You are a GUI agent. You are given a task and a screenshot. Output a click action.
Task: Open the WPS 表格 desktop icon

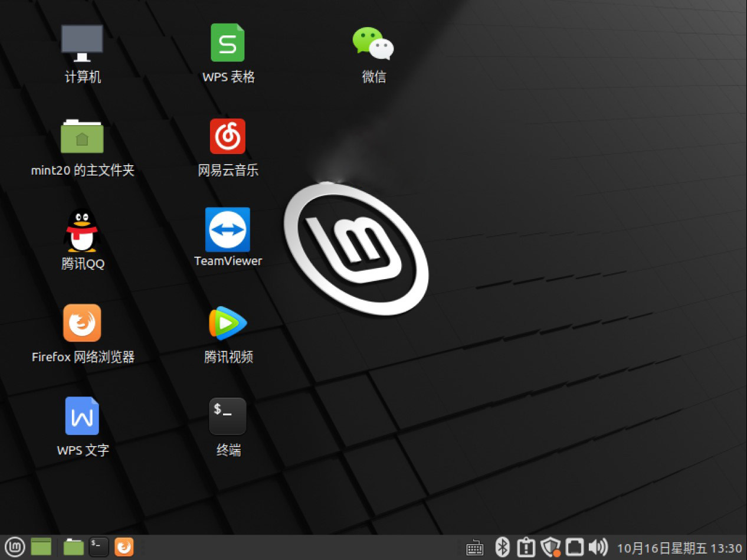tap(228, 42)
